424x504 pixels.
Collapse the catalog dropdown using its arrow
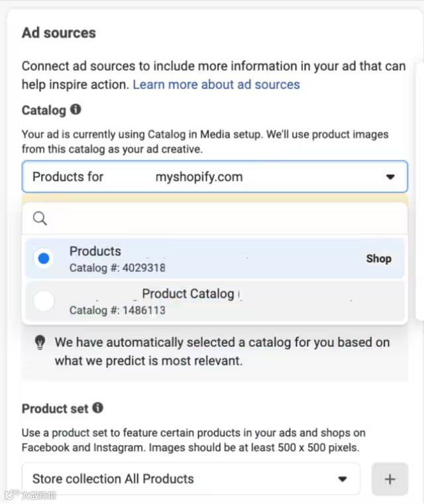390,177
